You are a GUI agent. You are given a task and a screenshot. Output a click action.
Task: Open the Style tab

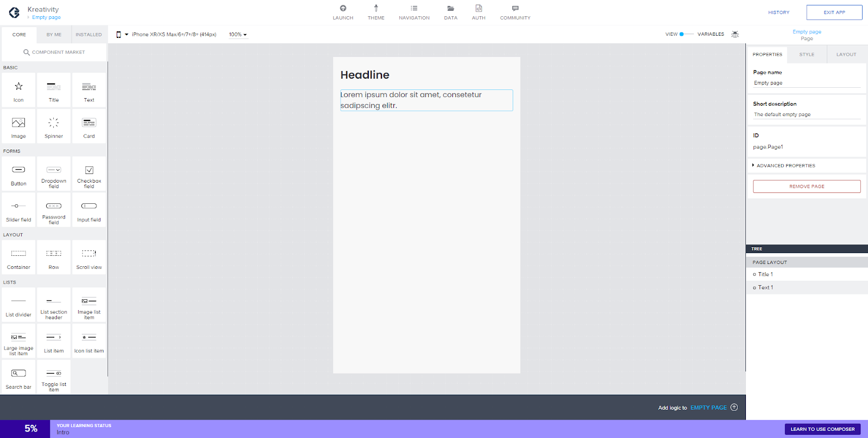807,54
